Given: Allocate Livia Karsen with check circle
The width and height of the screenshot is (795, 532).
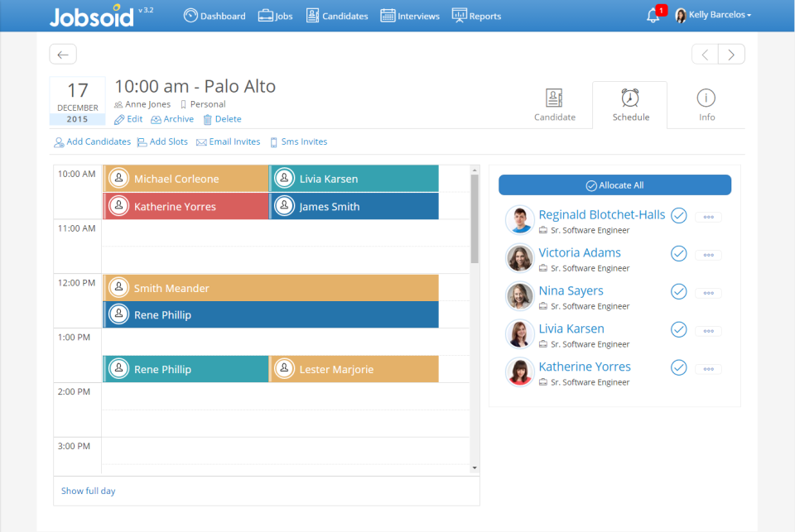Looking at the screenshot, I should [679, 329].
